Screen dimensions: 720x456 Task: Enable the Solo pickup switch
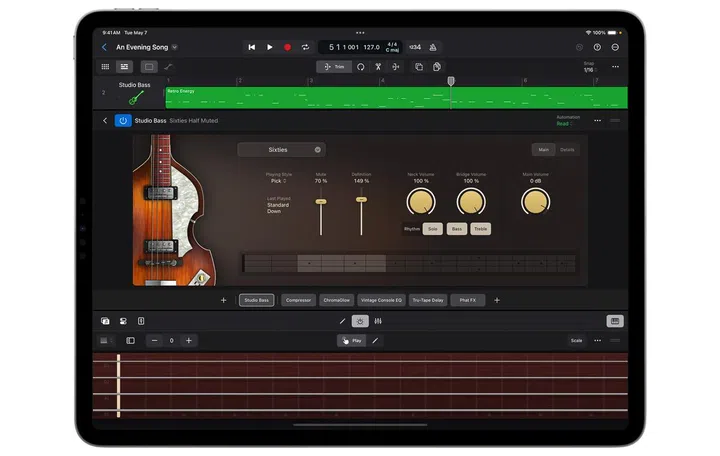click(x=432, y=229)
